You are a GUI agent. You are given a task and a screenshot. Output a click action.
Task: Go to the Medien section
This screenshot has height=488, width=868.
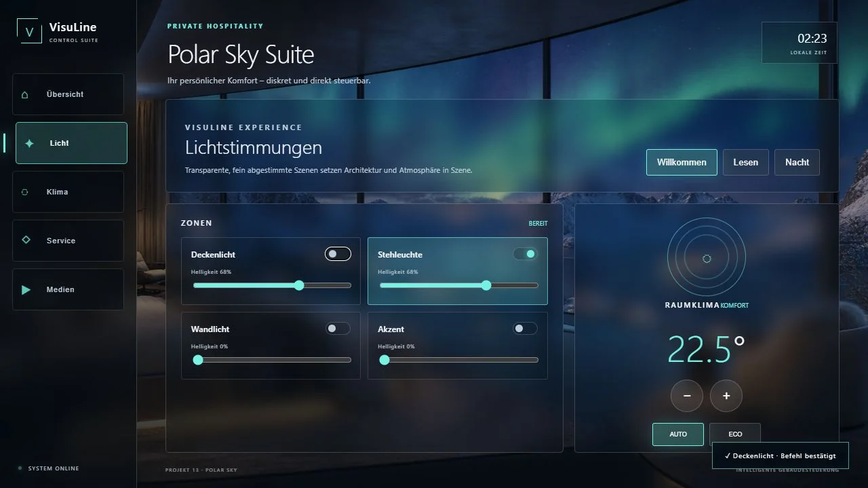(68, 289)
